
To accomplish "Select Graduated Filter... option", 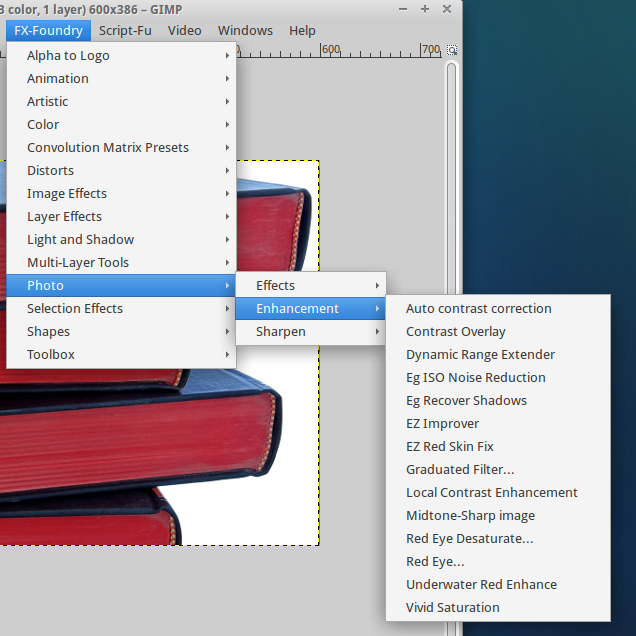I will click(460, 470).
